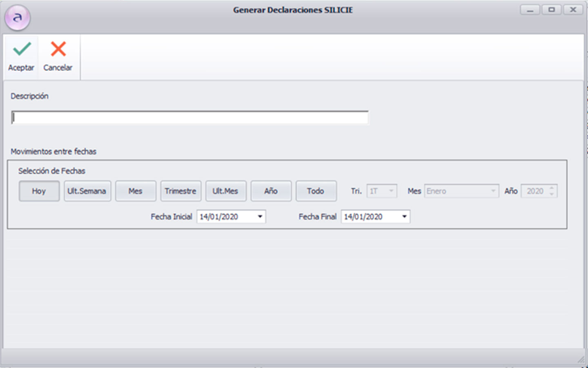Maximize the Generar Declaraciones SILICIE window
This screenshot has width=588, height=368.
(x=552, y=10)
